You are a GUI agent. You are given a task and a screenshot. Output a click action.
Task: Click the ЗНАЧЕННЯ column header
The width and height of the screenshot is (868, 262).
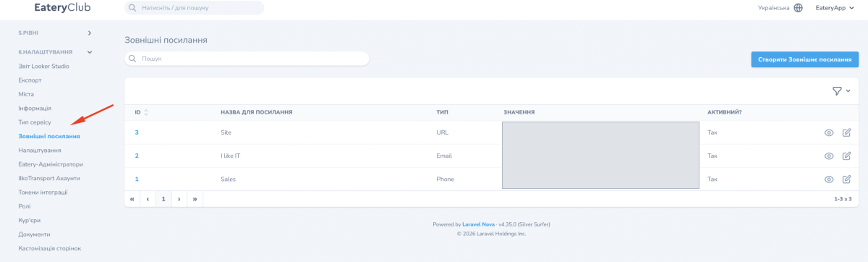tap(519, 112)
